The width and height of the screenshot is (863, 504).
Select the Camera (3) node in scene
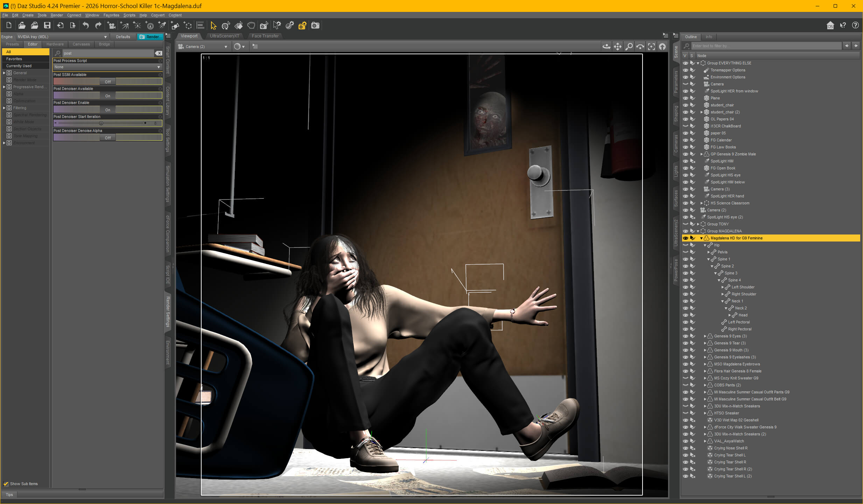tap(720, 189)
